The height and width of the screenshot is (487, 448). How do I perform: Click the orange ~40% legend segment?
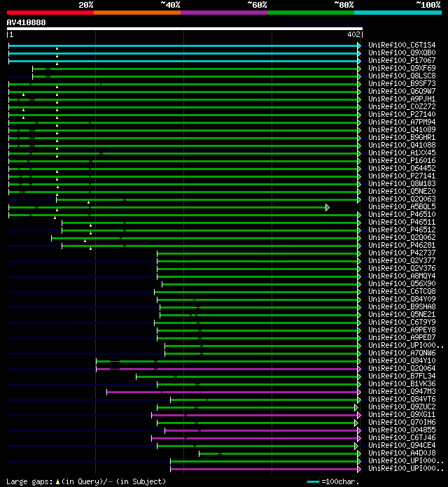coord(137,13)
